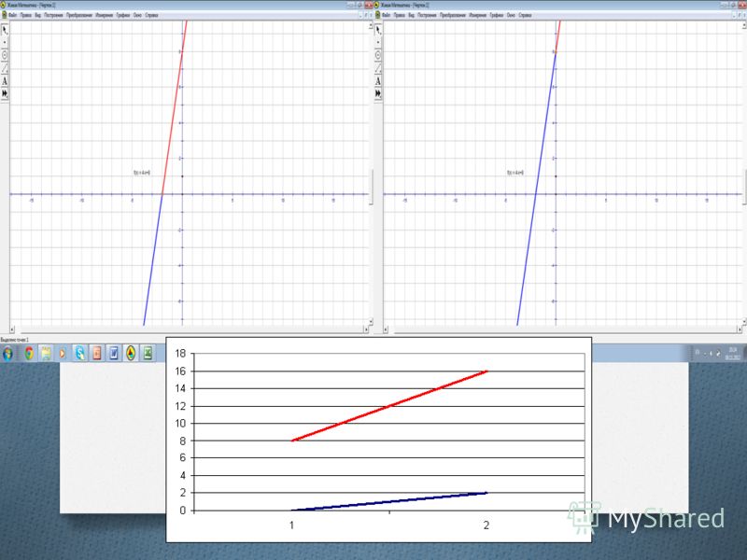Switch to PowerPoint on the taskbar

click(97, 354)
